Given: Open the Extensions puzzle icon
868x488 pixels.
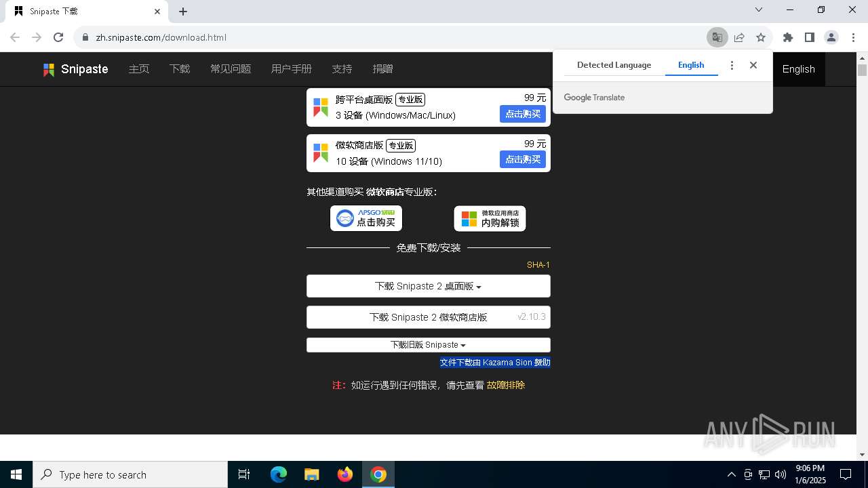Looking at the screenshot, I should [x=788, y=37].
